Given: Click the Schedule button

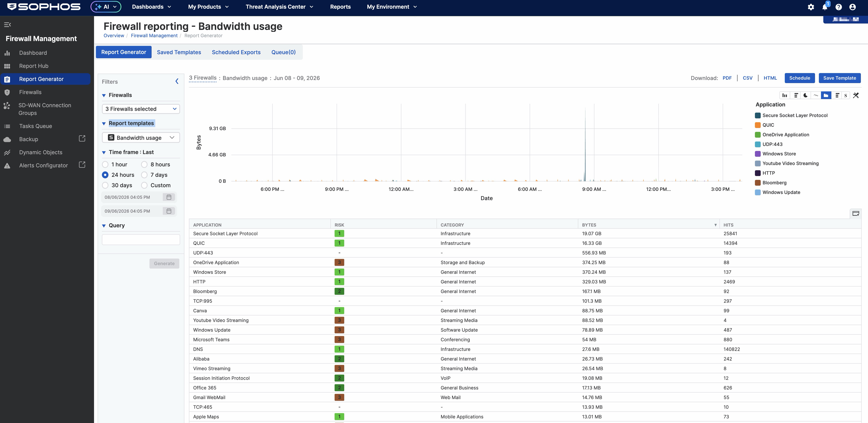Looking at the screenshot, I should (x=800, y=78).
